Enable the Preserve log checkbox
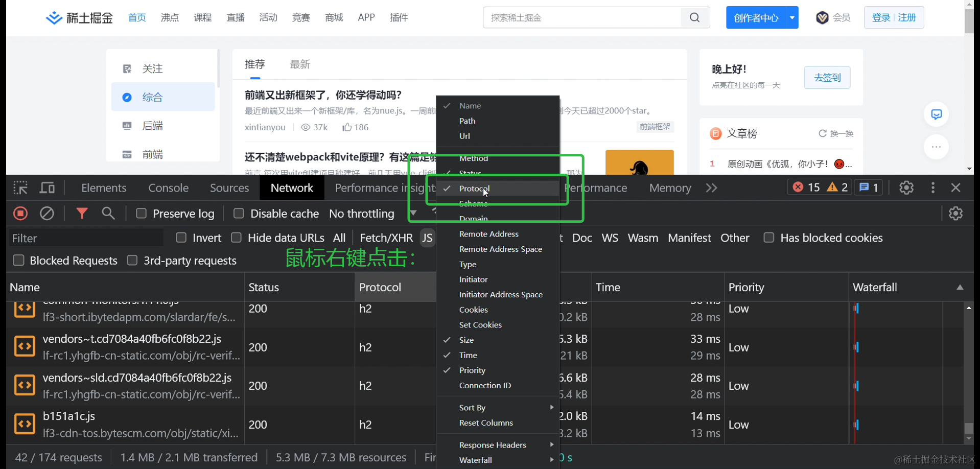 click(142, 214)
